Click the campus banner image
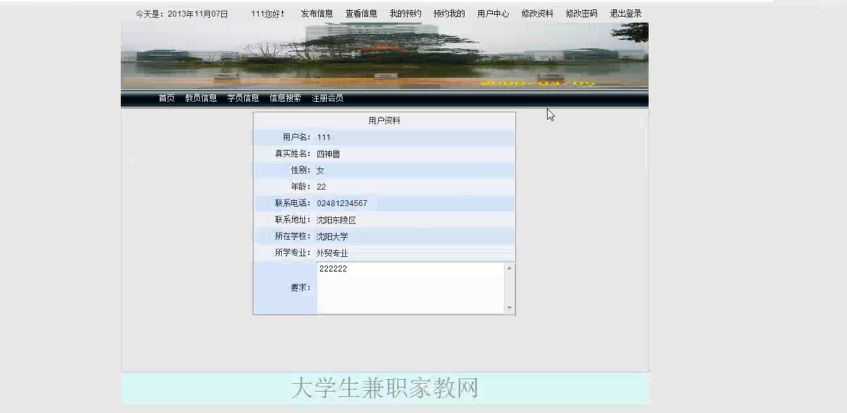This screenshot has width=847, height=413. pyautogui.click(x=385, y=56)
